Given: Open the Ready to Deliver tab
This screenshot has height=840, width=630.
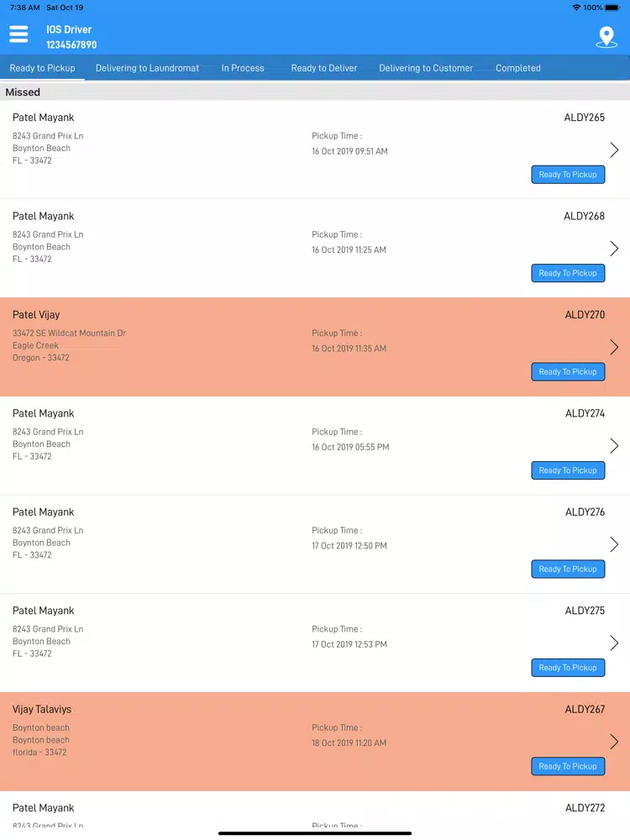Looking at the screenshot, I should pos(324,68).
